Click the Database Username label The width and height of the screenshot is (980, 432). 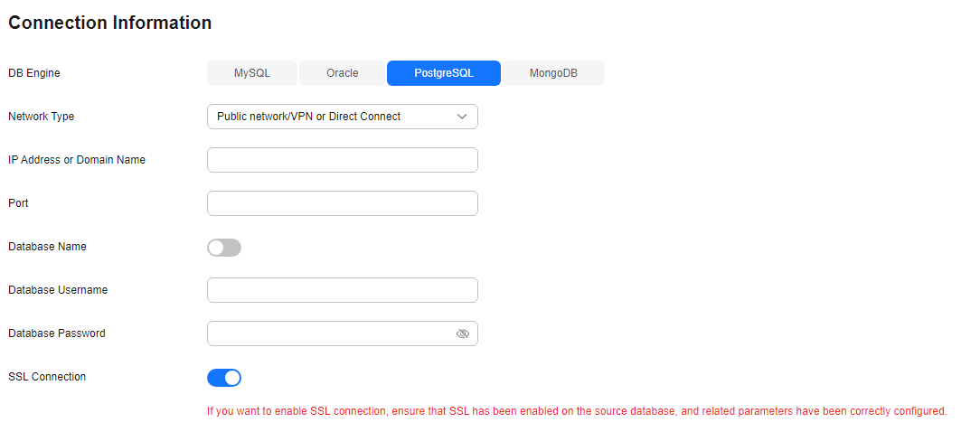pyautogui.click(x=58, y=290)
